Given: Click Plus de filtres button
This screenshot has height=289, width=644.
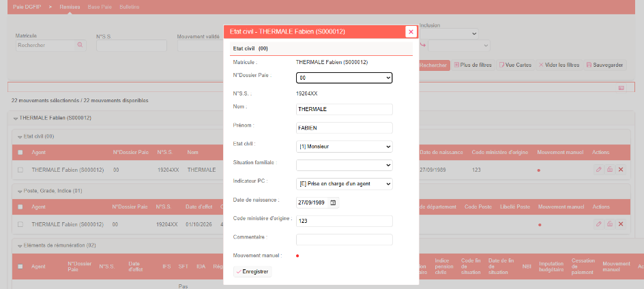Looking at the screenshot, I should [x=473, y=65].
